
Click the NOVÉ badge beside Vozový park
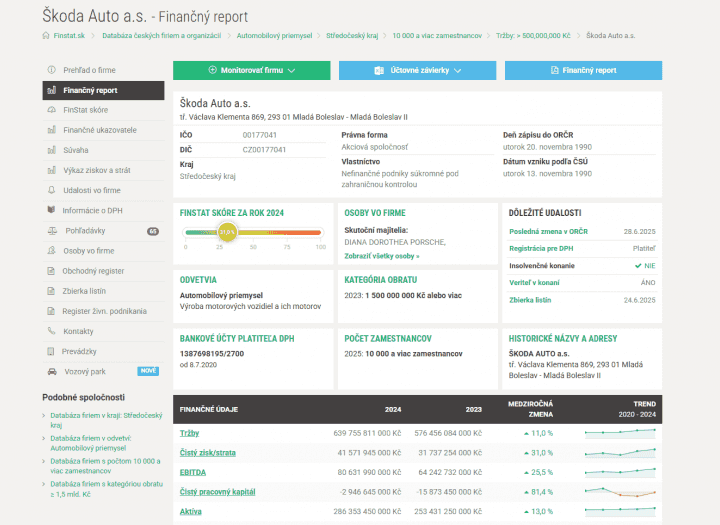click(148, 371)
